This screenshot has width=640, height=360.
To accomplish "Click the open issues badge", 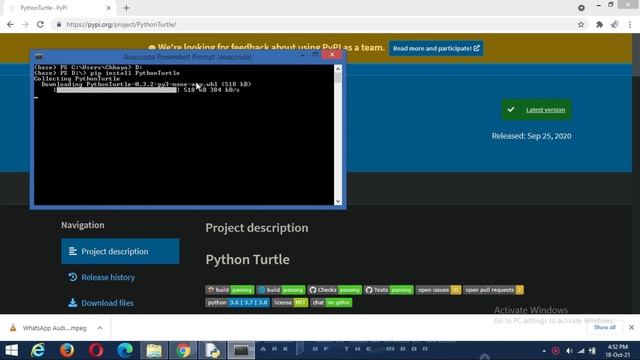I will pyautogui.click(x=438, y=290).
